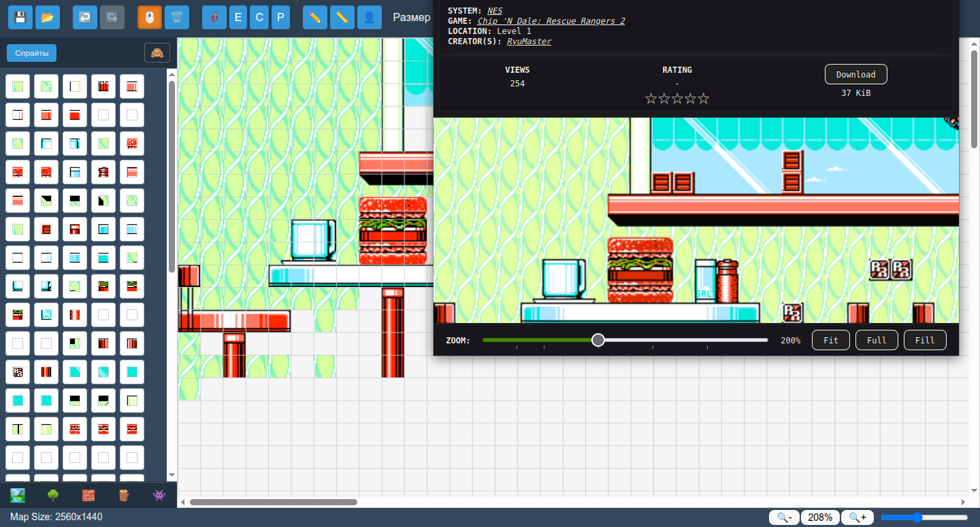Open the user silhouette tool
The image size is (980, 527).
tap(369, 17)
